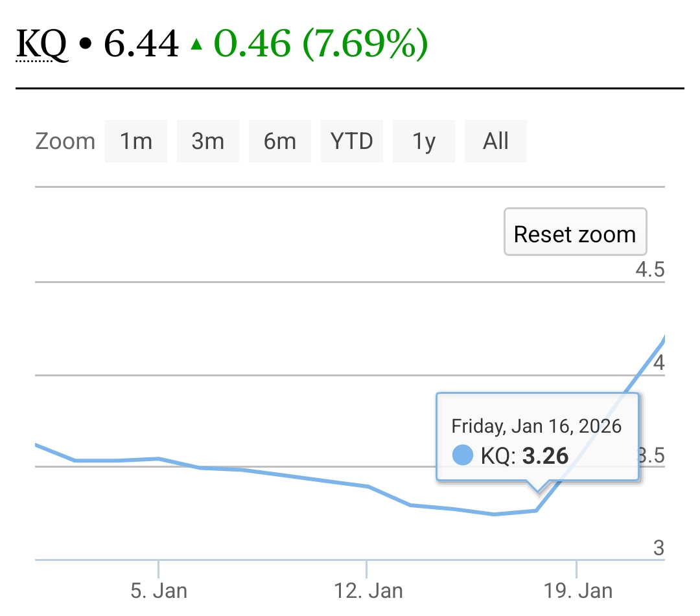Select the 1y zoom range

[x=424, y=141]
